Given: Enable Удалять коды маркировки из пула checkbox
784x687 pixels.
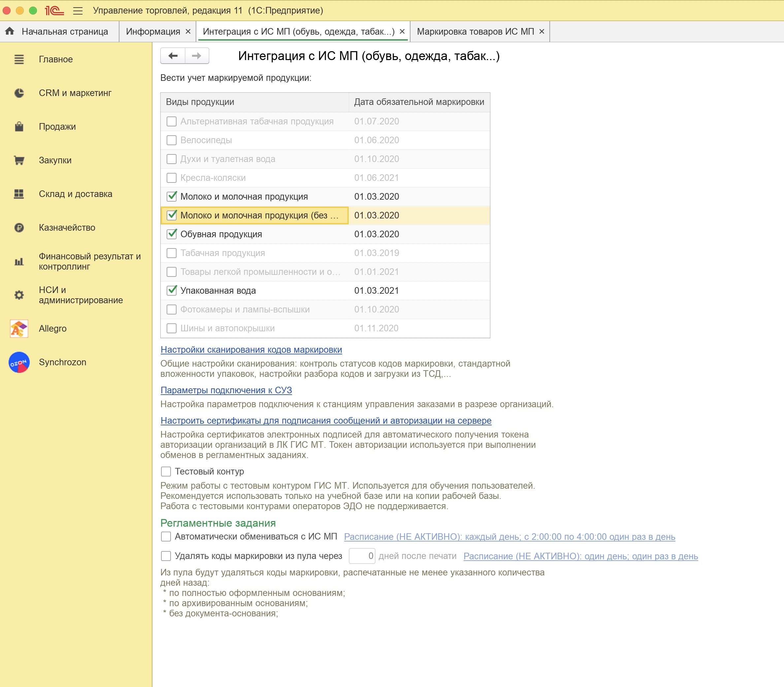Looking at the screenshot, I should click(x=166, y=556).
